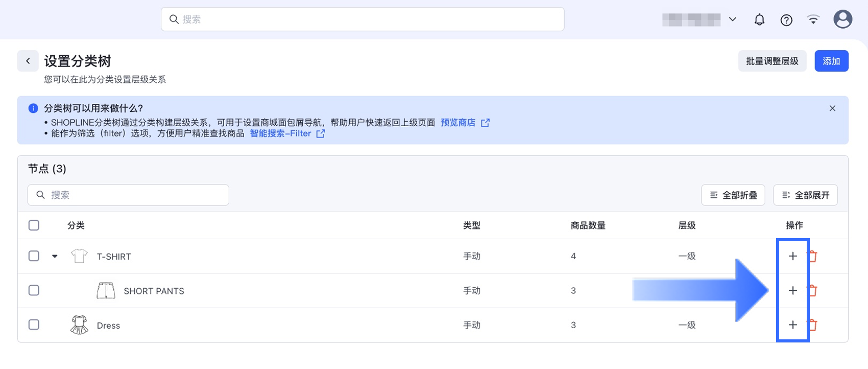Click the wifi signal icon
Image resolution: width=868 pixels, height=369 pixels.
pyautogui.click(x=813, y=19)
